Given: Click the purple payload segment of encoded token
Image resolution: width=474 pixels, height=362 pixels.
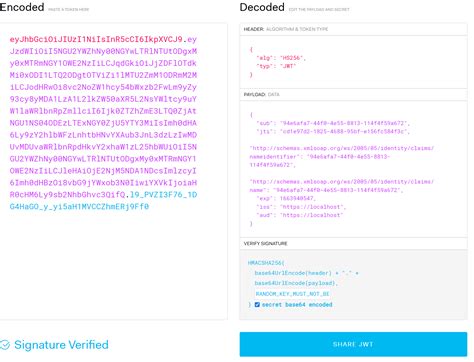Looking at the screenshot, I should coord(103,117).
